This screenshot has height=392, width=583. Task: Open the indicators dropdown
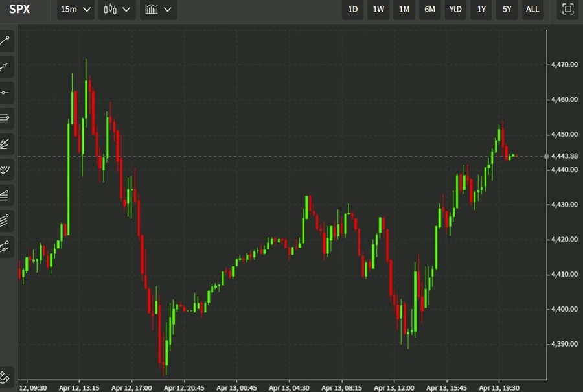(159, 9)
